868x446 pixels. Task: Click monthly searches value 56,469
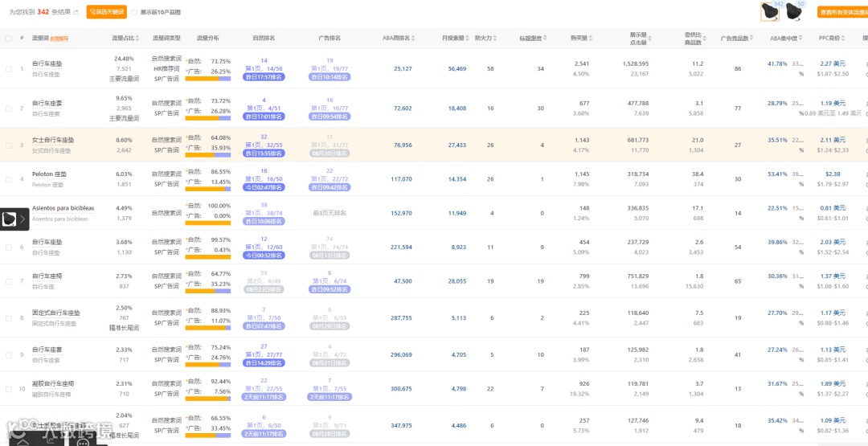[x=457, y=69]
